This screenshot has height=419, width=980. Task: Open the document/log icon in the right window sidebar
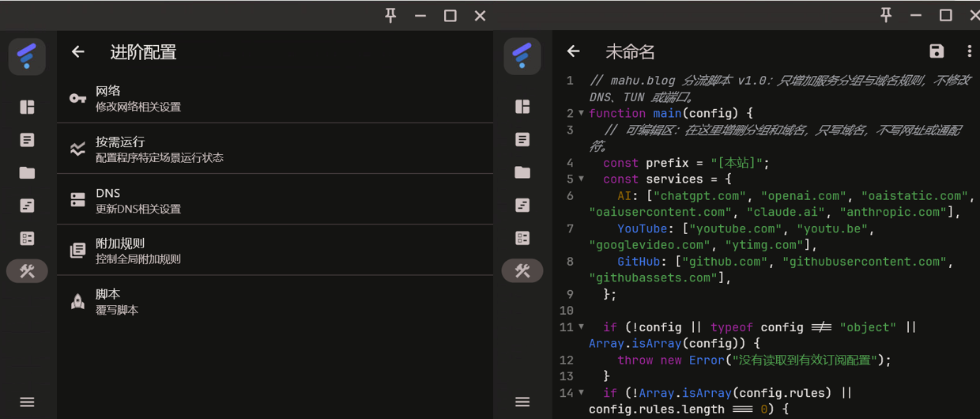coord(522,140)
